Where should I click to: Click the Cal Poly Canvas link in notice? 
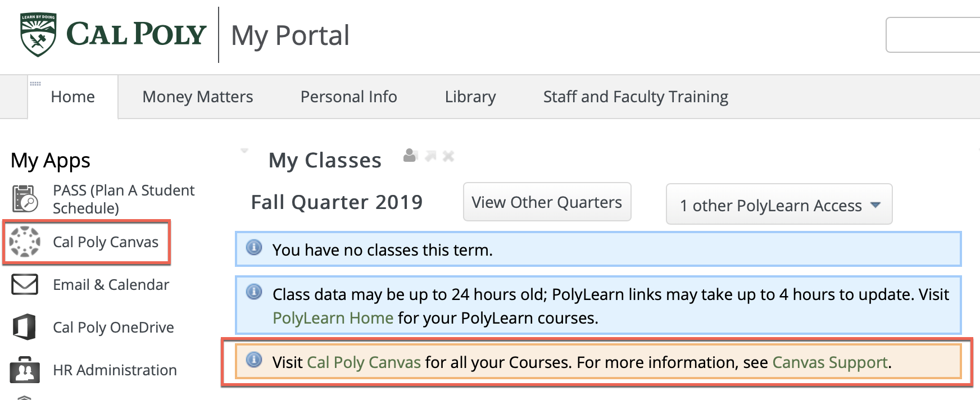pyautogui.click(x=364, y=362)
